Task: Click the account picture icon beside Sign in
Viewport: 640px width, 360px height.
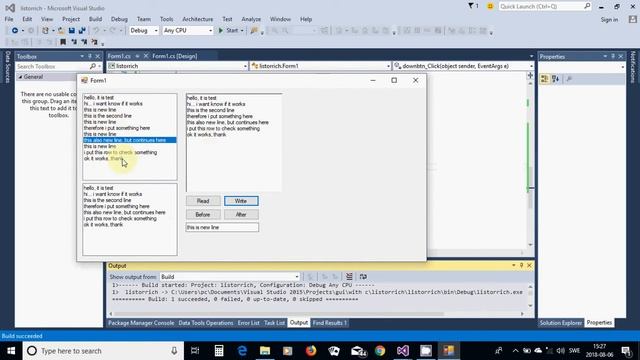Action: [x=633, y=19]
